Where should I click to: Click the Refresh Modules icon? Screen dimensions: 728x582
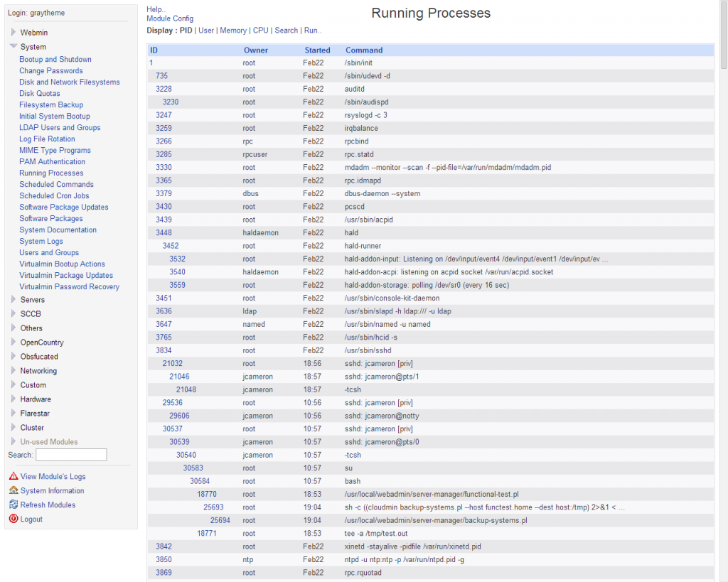(14, 505)
